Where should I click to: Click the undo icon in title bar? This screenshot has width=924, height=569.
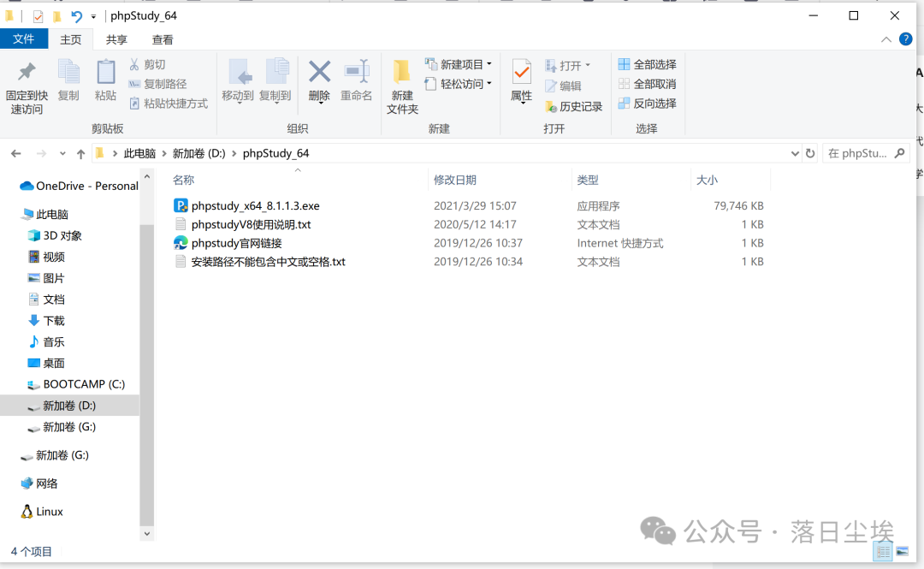click(77, 16)
